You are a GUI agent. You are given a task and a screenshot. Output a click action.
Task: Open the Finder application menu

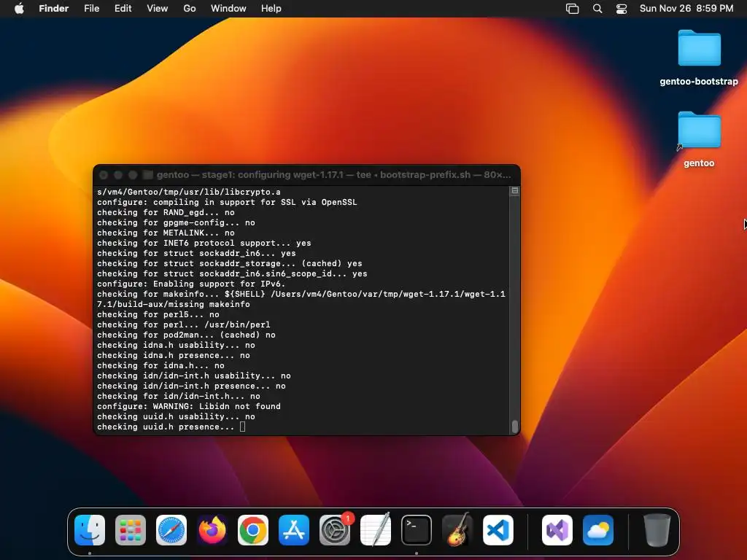pos(54,9)
